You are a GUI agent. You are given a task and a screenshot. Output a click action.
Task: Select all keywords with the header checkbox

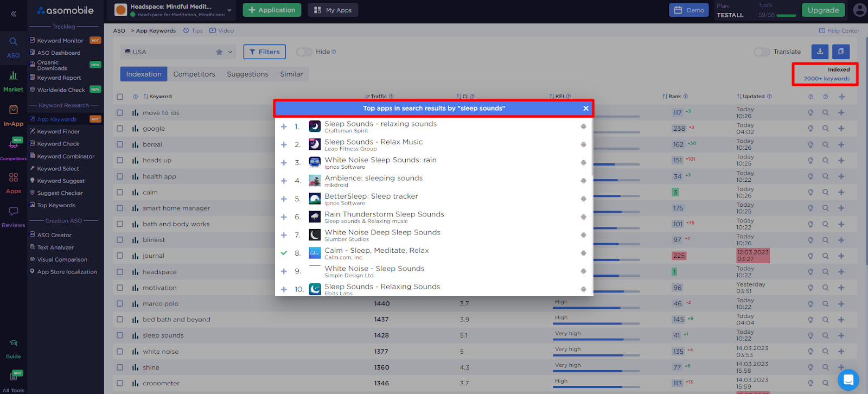click(120, 97)
